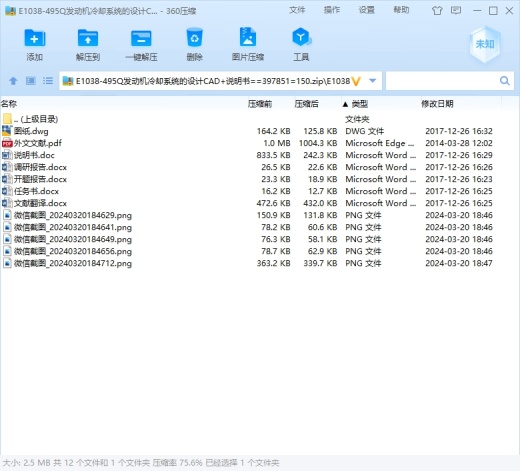
Task: Click the feedback message icon in title bar
Action: [x=456, y=10]
